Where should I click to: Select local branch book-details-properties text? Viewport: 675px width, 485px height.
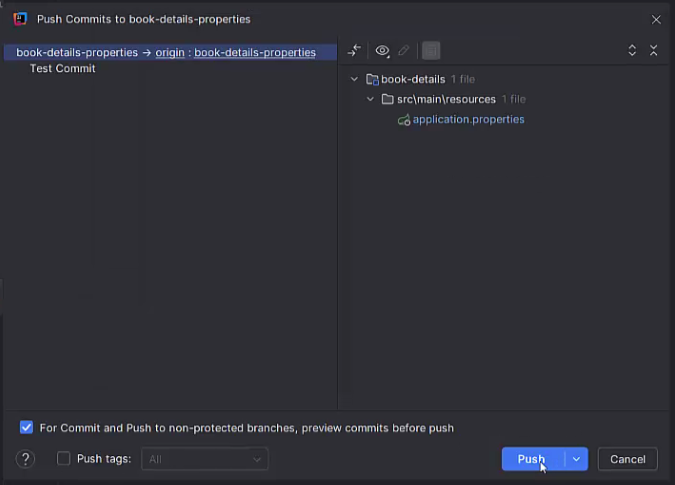77,53
